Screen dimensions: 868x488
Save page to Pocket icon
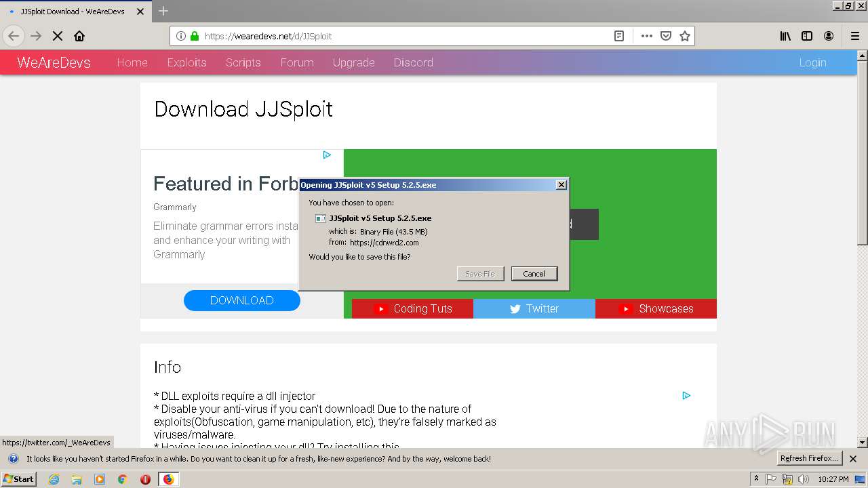[666, 36]
